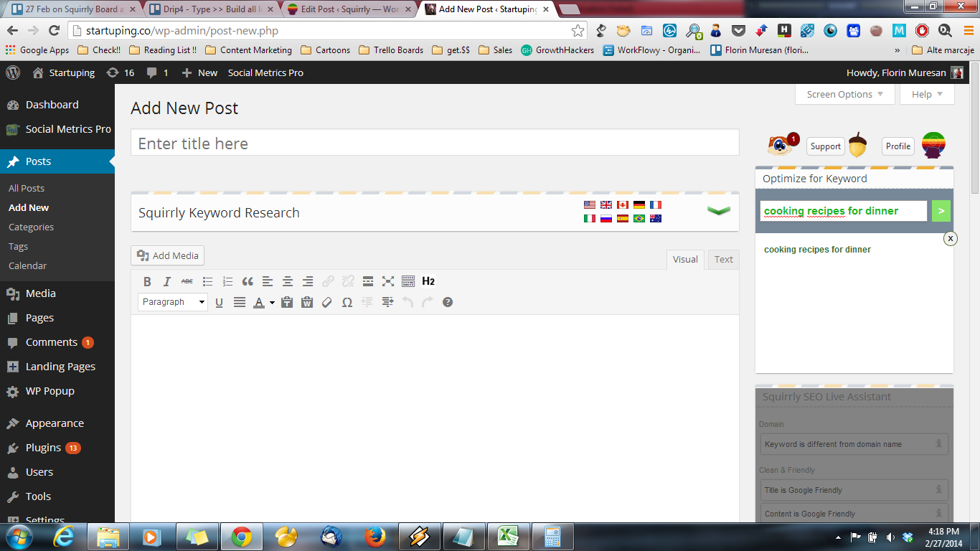Open the Paragraph format dropdown

pyautogui.click(x=173, y=302)
